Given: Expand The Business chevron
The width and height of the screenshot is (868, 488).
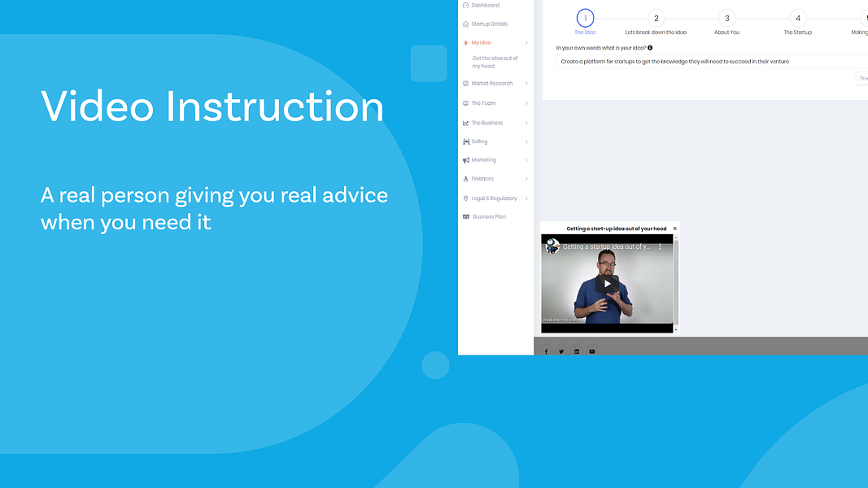Looking at the screenshot, I should click(526, 123).
